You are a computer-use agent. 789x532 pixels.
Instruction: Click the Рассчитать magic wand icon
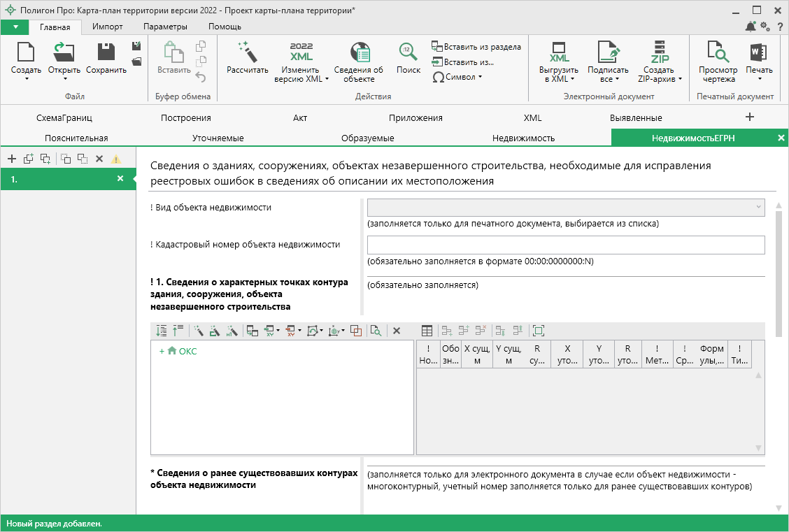[247, 52]
